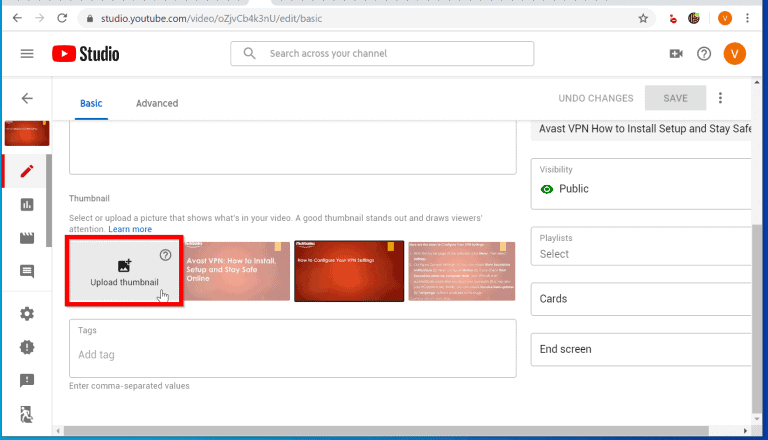Switch to the Basic tab
Viewport: 768px width, 440px height.
(91, 103)
